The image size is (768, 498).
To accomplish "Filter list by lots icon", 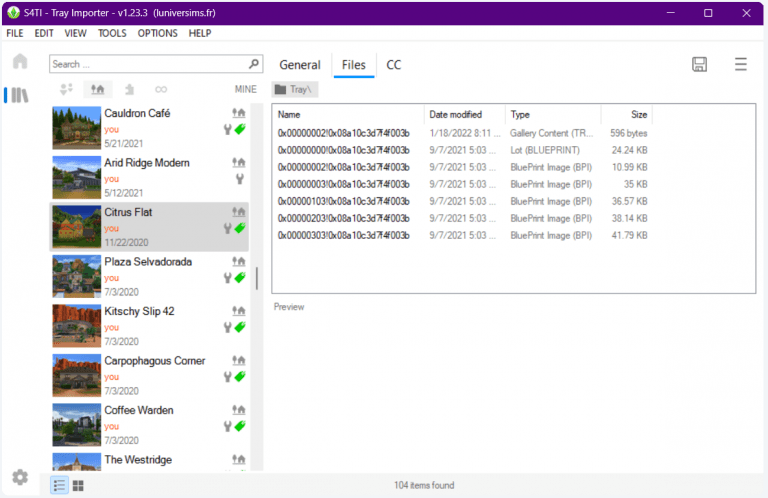I will tap(97, 89).
